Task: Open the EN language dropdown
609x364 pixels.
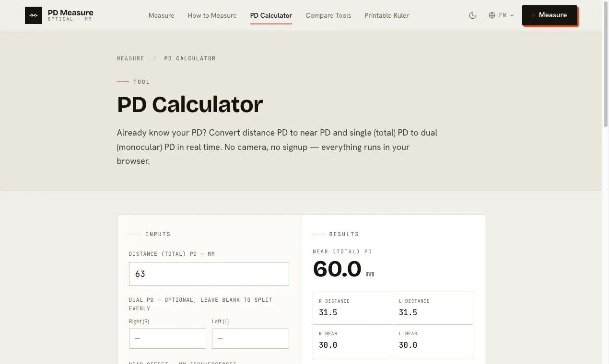Action: click(502, 15)
